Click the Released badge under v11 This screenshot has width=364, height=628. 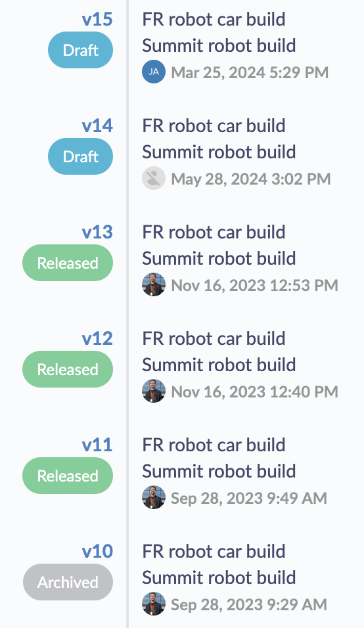pos(68,476)
